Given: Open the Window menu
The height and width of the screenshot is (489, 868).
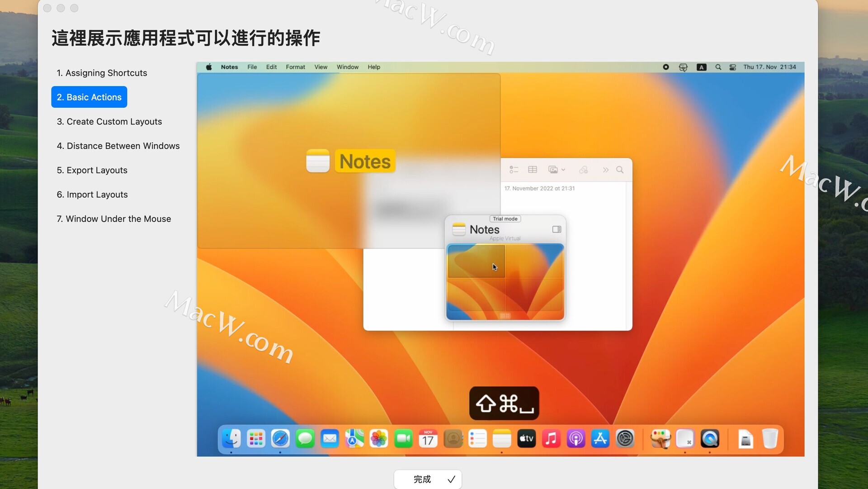Looking at the screenshot, I should click(347, 67).
